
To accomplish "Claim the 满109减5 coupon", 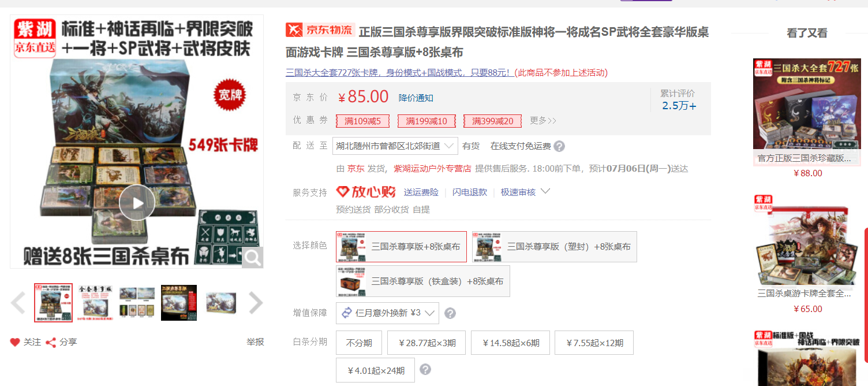I will tap(363, 121).
